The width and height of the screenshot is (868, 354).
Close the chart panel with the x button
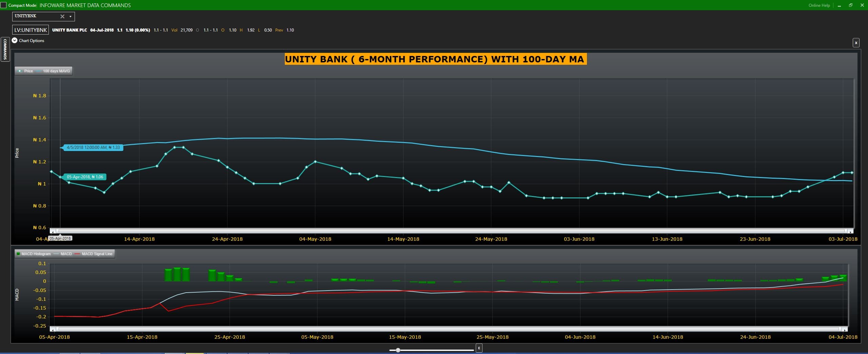click(856, 43)
